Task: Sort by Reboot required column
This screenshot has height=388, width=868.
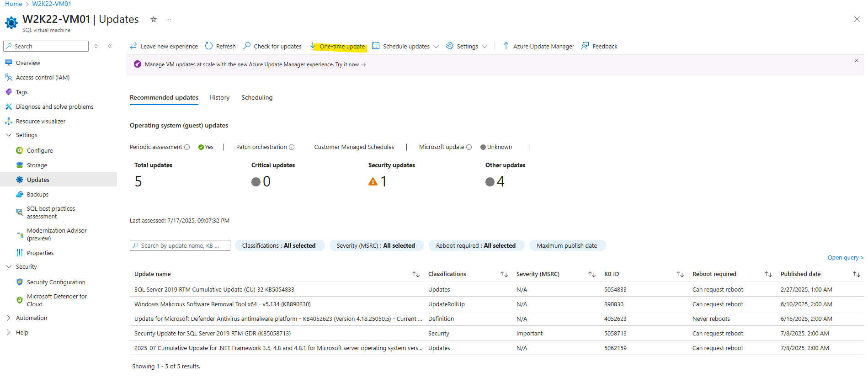Action: pyautogui.click(x=768, y=274)
